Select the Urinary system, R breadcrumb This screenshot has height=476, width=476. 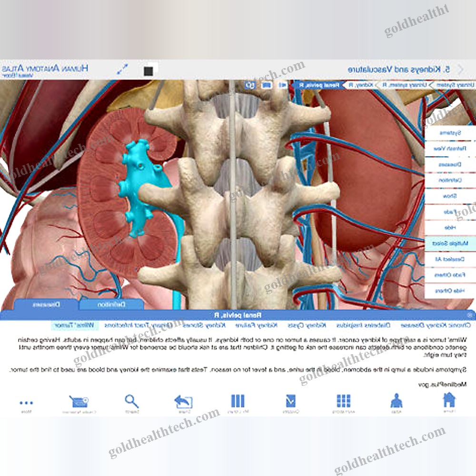tap(404, 85)
